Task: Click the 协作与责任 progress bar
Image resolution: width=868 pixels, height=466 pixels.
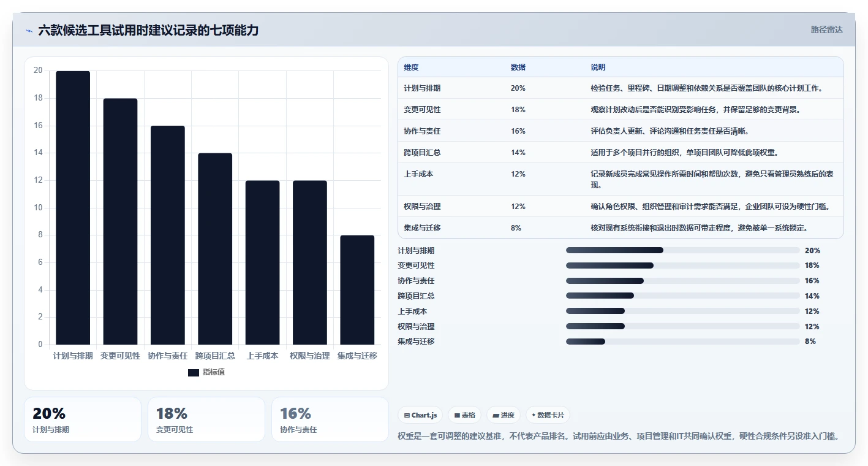Action: [683, 281]
